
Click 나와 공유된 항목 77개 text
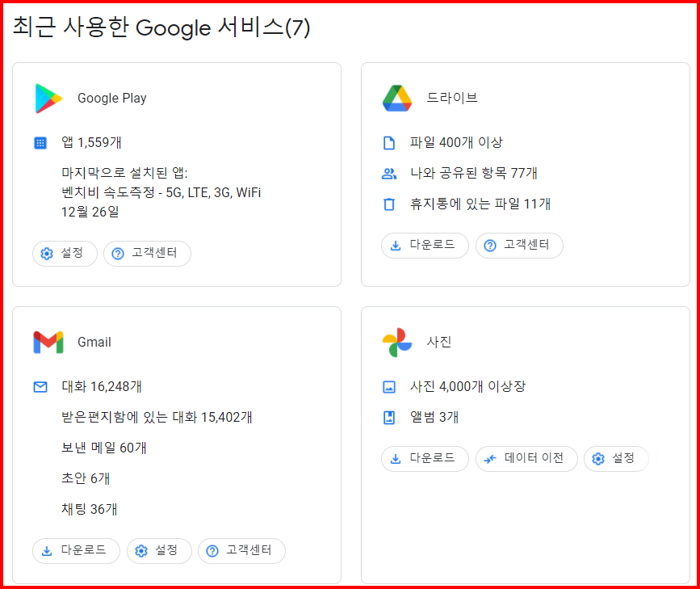[x=474, y=174]
